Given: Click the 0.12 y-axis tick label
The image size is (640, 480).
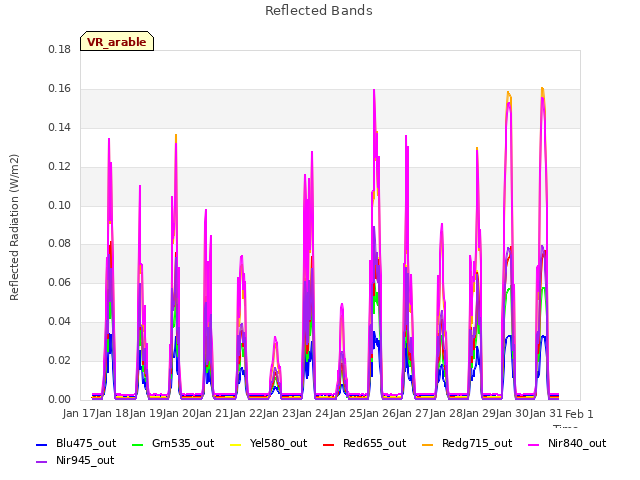Looking at the screenshot, I should [x=60, y=167].
